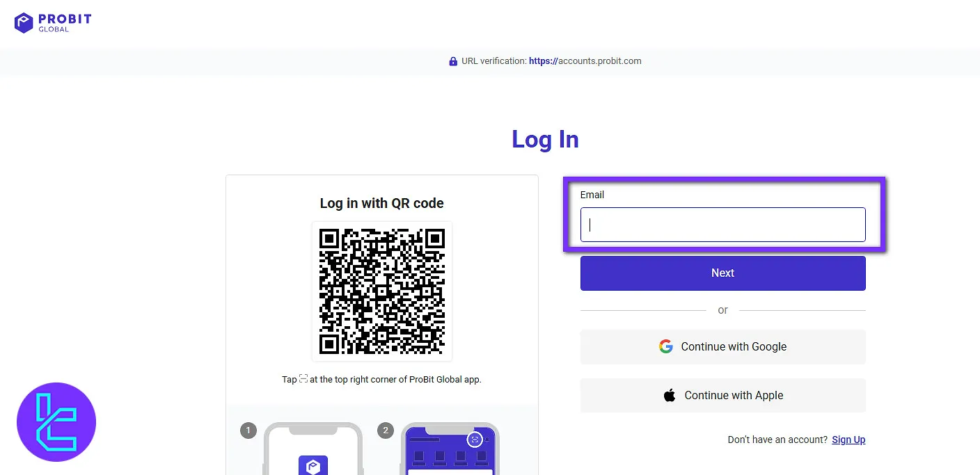Focus the Email input field
Viewport: 980px width, 475px height.
pyautogui.click(x=722, y=225)
